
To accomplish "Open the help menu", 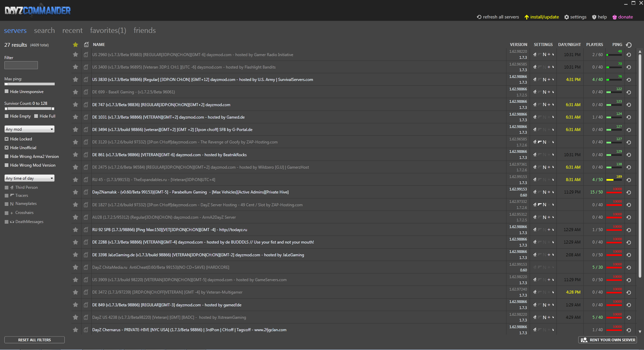I will click(599, 17).
